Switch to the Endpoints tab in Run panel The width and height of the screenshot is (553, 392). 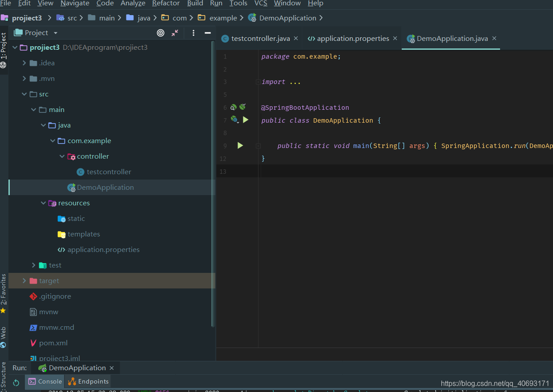pos(89,381)
